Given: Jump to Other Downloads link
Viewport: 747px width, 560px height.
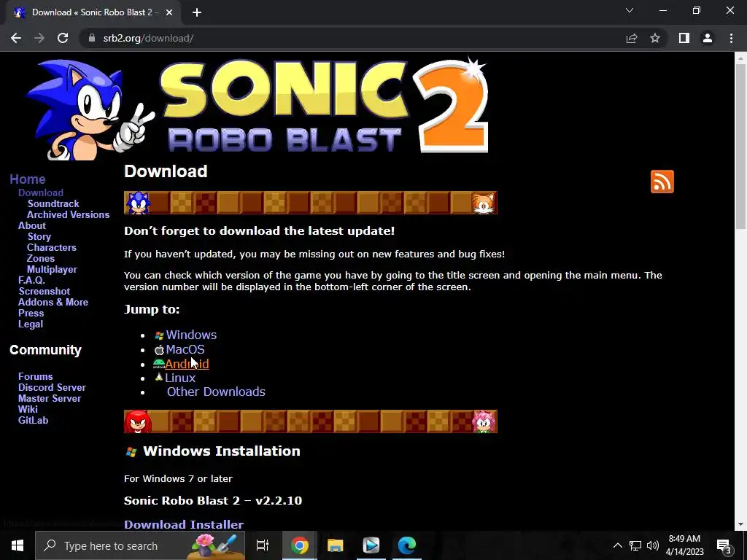Looking at the screenshot, I should pos(216,392).
